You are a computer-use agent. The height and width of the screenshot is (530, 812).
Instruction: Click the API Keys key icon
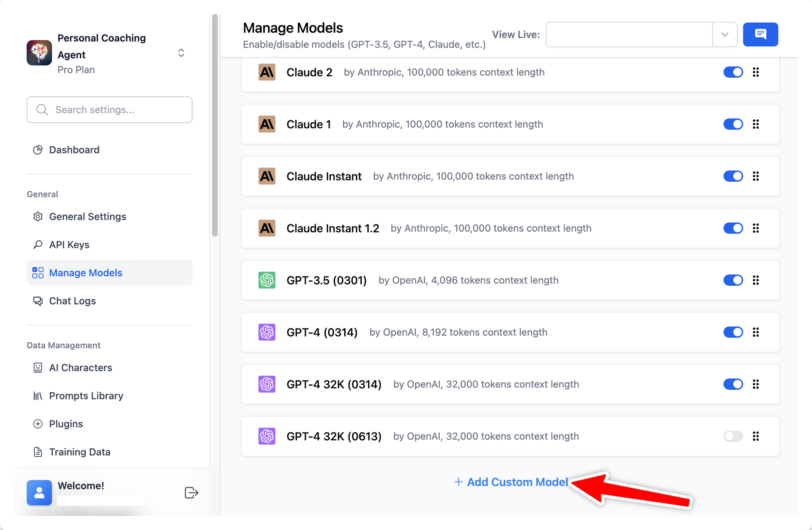[38, 245]
